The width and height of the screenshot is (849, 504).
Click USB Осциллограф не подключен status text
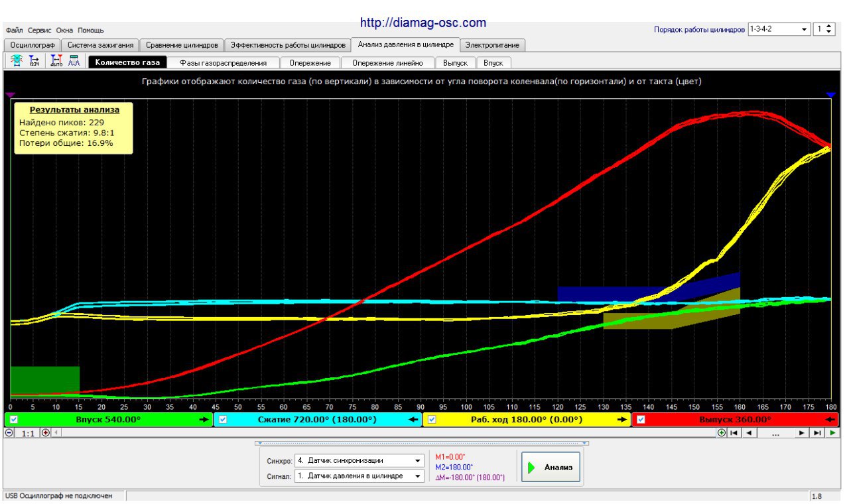[x=59, y=496]
